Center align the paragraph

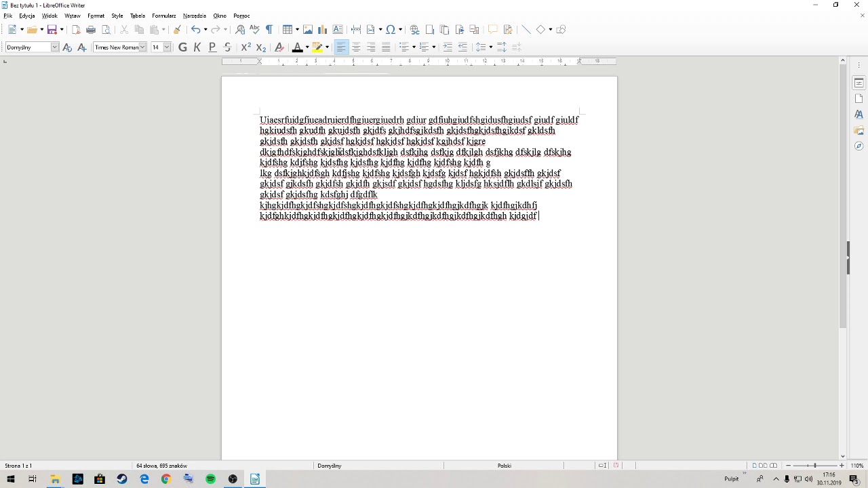(x=356, y=47)
